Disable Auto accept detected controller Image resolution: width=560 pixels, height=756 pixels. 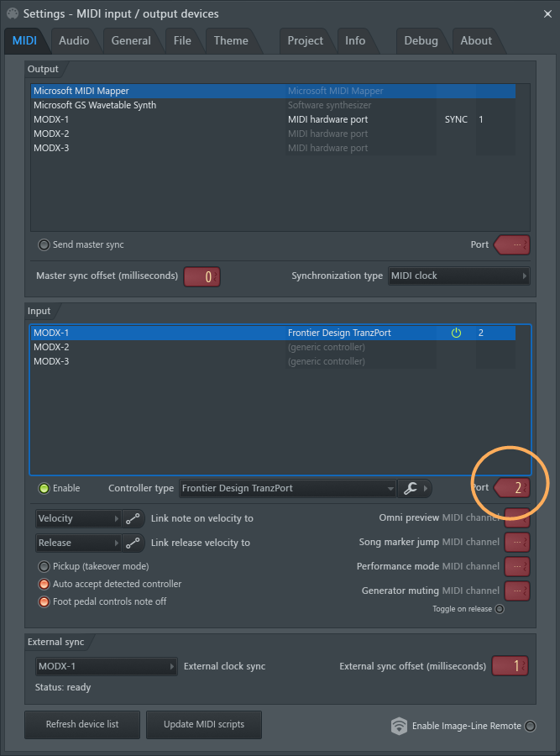44,585
